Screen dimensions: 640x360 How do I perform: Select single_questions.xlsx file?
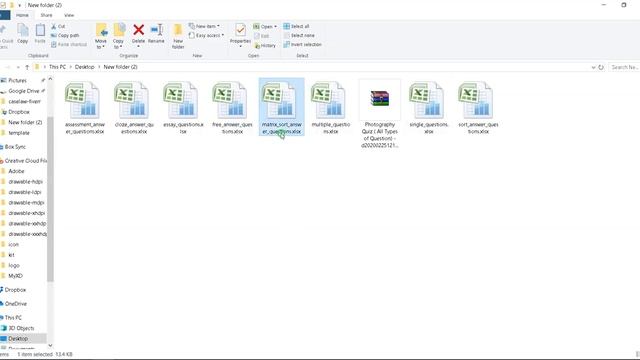point(429,108)
